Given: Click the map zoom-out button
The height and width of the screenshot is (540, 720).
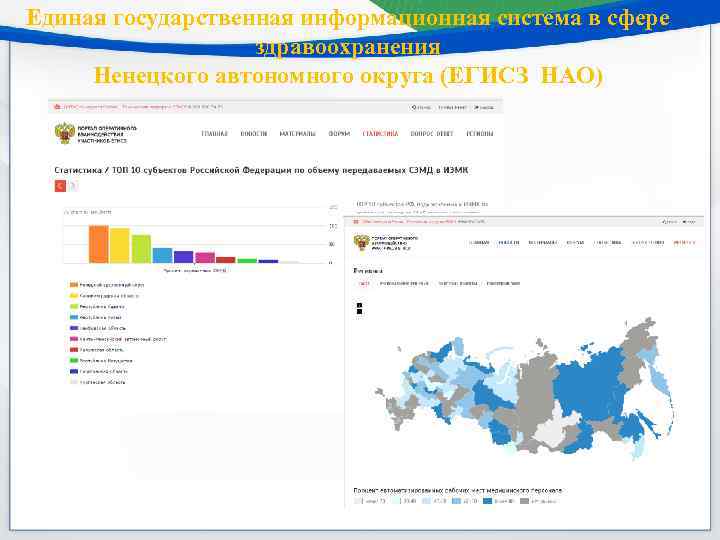Looking at the screenshot, I should (359, 312).
